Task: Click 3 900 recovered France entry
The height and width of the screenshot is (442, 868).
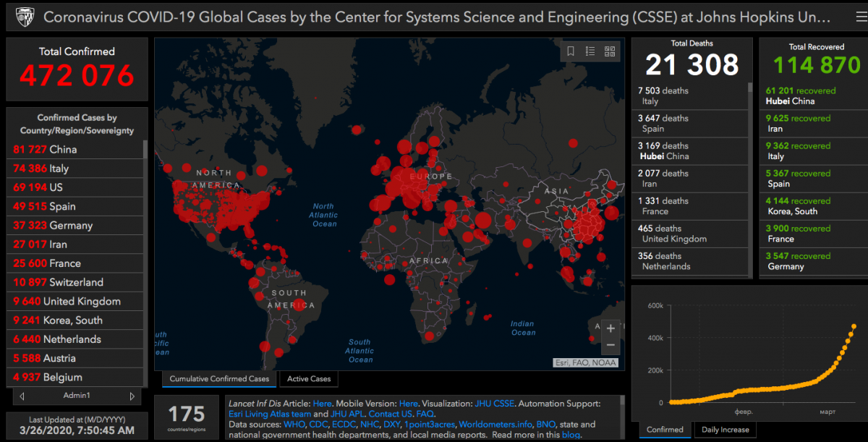Action: click(x=814, y=234)
